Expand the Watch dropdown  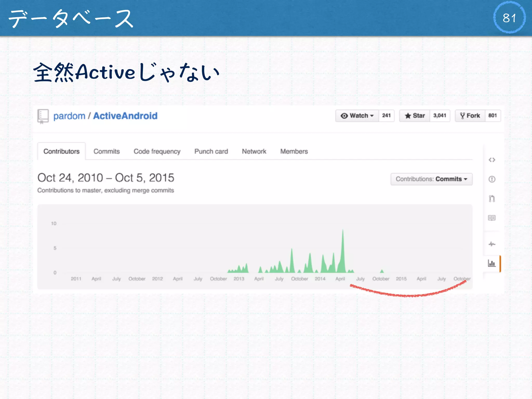357,116
